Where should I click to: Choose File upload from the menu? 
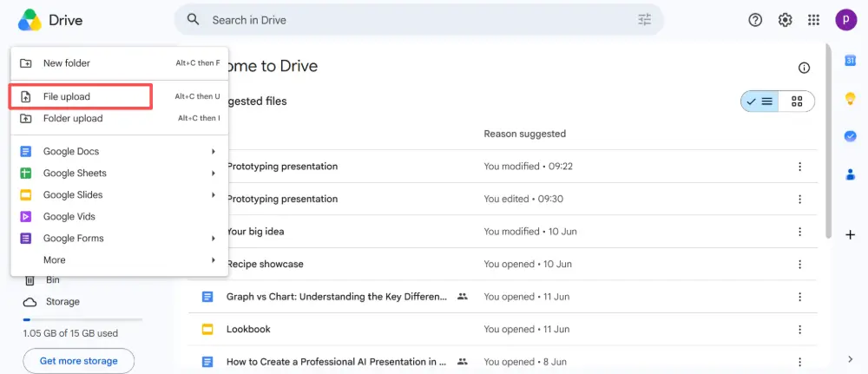click(120, 96)
